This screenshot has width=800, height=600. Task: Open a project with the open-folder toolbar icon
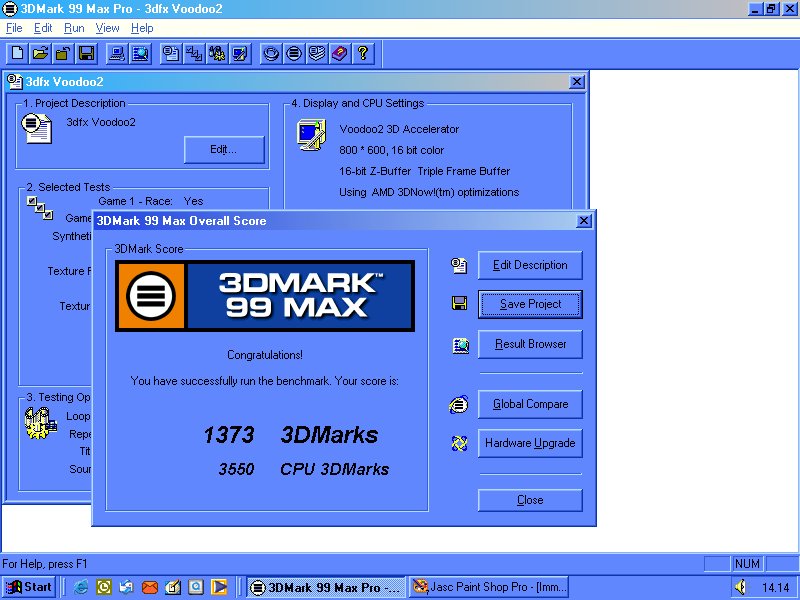[40, 53]
